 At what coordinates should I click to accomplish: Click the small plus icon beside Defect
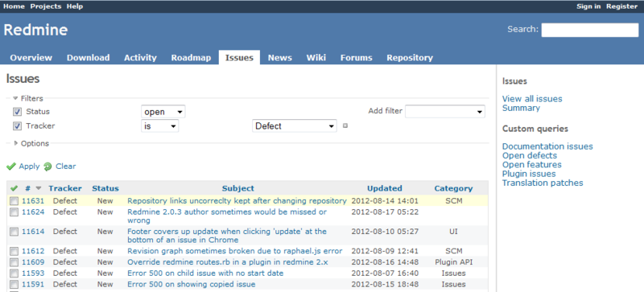coord(345,125)
